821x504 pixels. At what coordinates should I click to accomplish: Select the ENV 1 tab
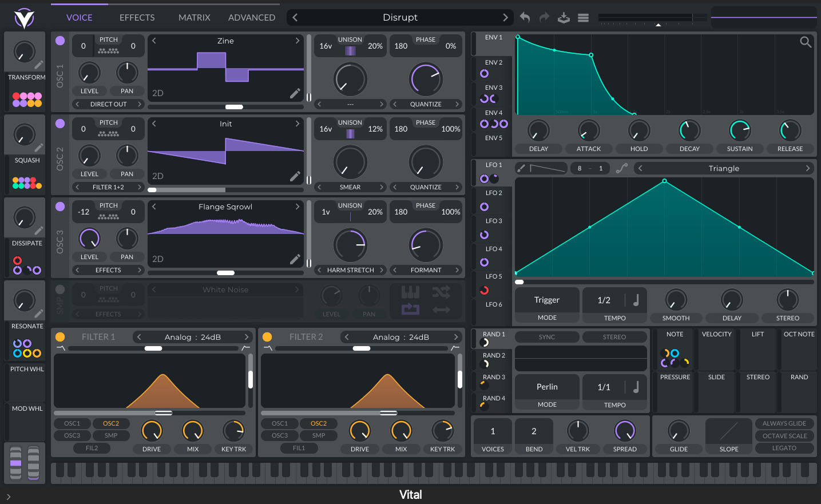pyautogui.click(x=493, y=44)
